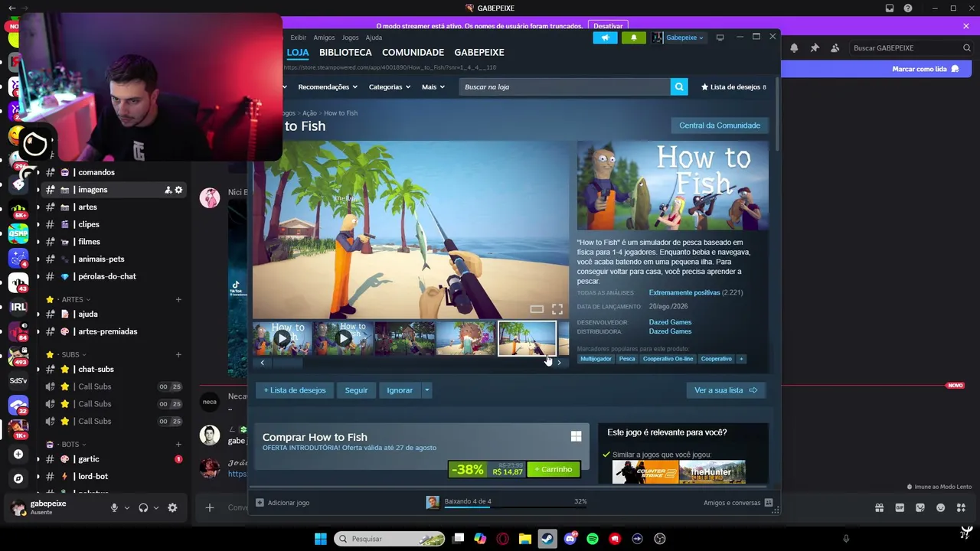The height and width of the screenshot is (551, 980).
Task: Click the Steam store search magnifier button
Action: [679, 86]
